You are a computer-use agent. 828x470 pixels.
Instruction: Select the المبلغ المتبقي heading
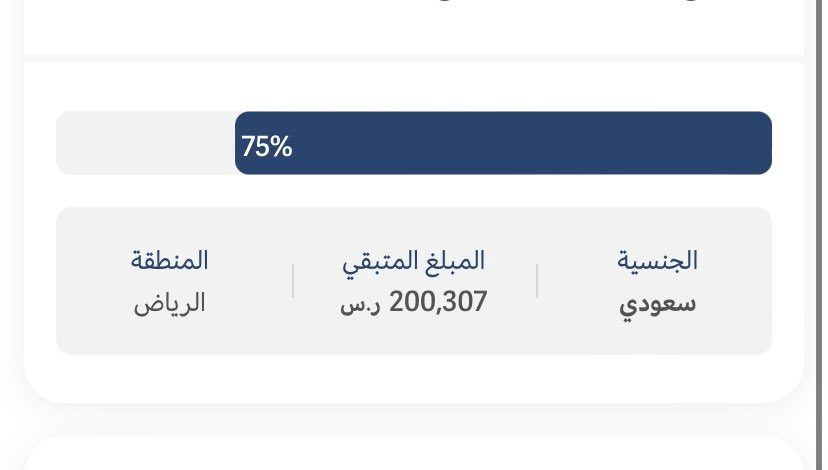click(x=413, y=261)
